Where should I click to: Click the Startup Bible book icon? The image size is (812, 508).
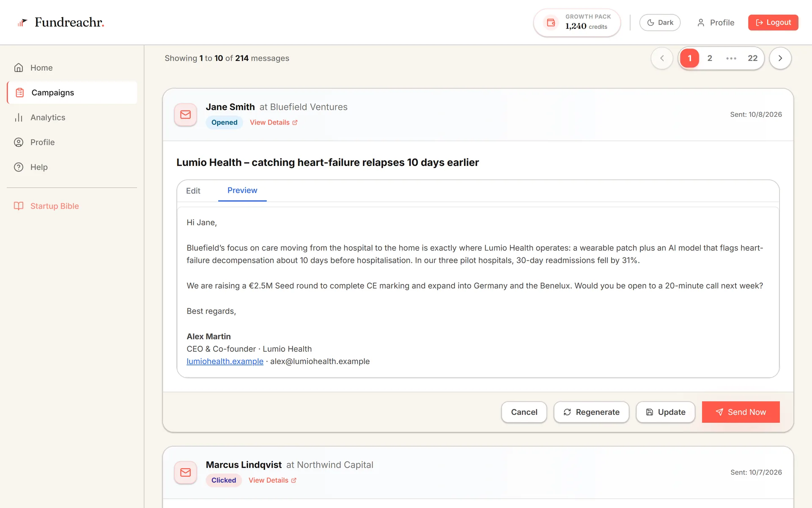pos(19,206)
